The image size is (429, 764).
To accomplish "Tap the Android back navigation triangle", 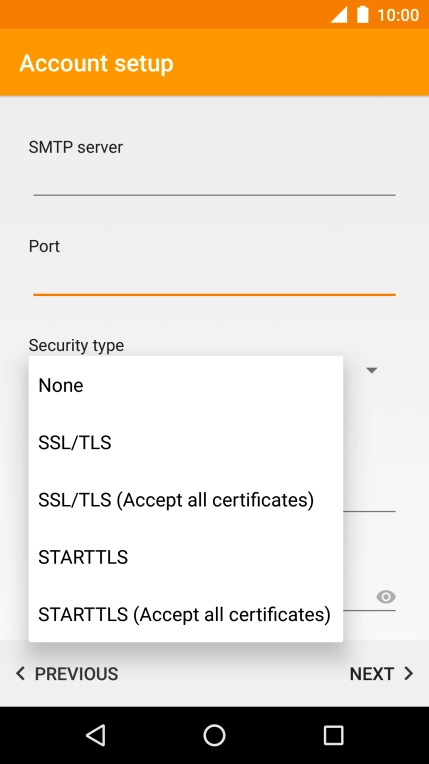I will click(x=96, y=735).
